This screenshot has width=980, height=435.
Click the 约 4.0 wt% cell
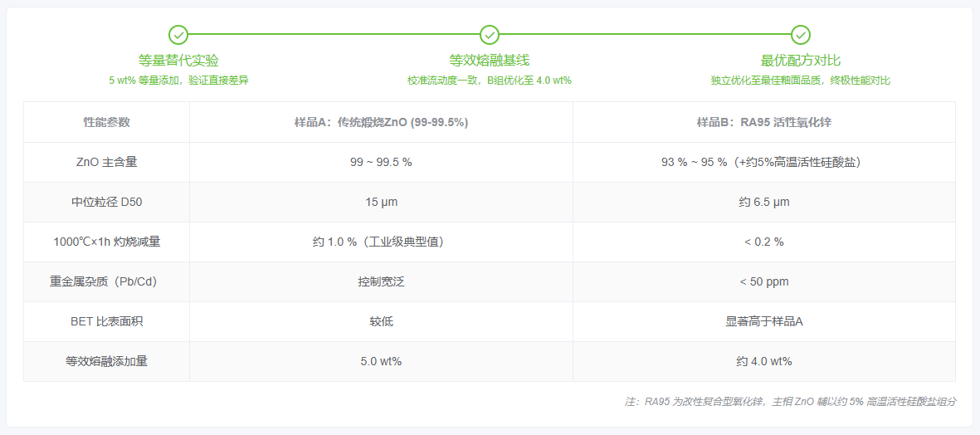763,361
